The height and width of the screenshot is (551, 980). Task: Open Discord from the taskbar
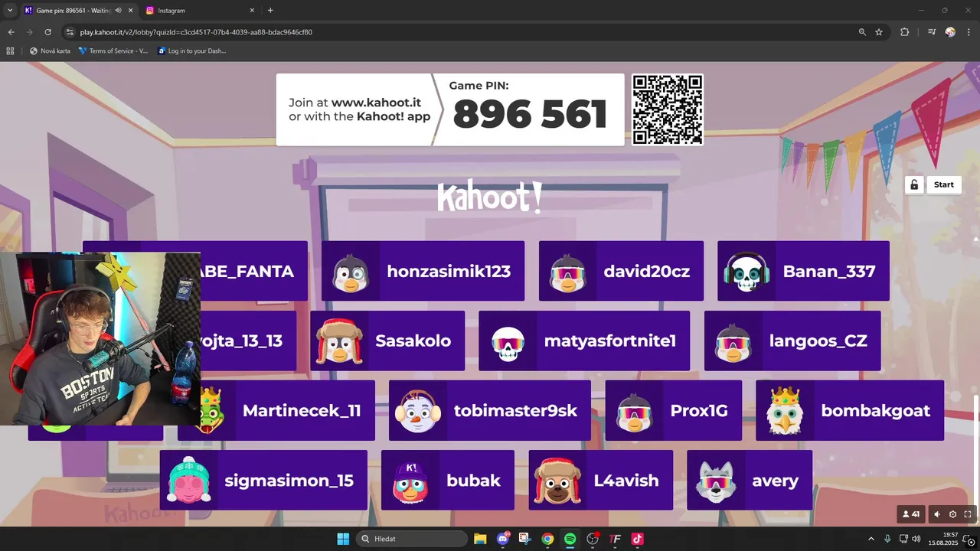(x=503, y=539)
